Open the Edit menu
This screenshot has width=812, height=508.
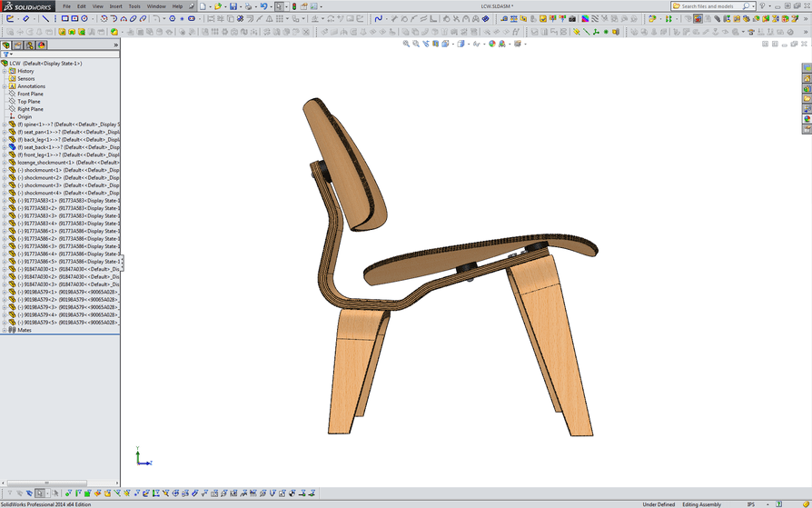coord(82,6)
